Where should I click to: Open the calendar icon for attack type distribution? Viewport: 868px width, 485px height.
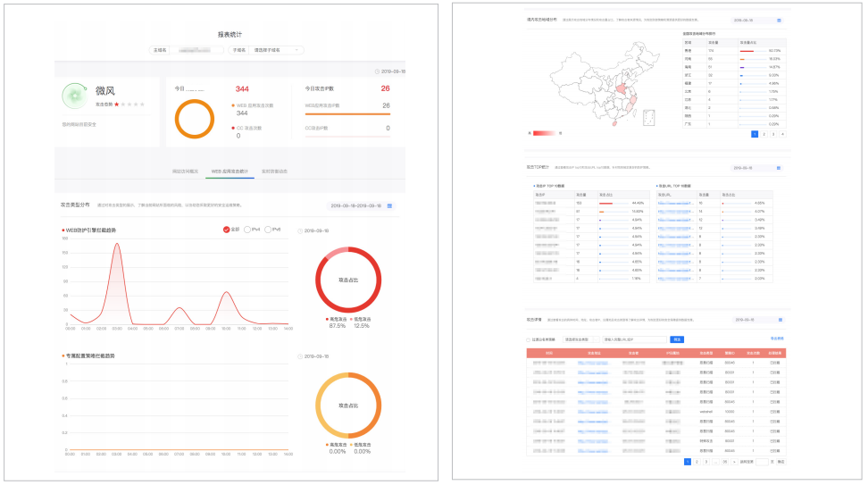(x=389, y=205)
